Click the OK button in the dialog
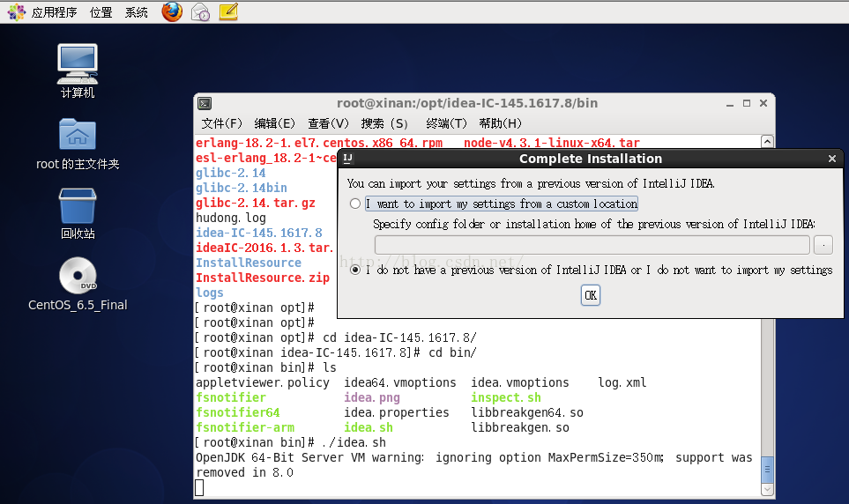 590,295
